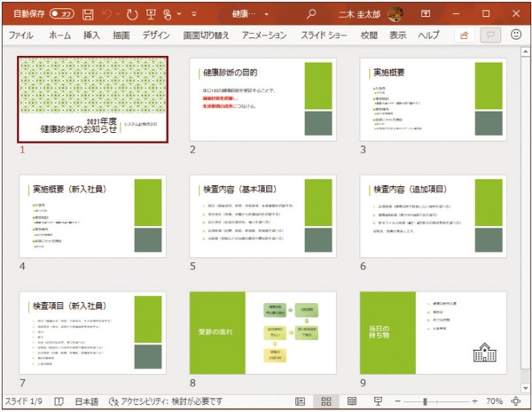
Task: Toggle the AutoSave (自動保存) switch
Action: pyautogui.click(x=62, y=14)
